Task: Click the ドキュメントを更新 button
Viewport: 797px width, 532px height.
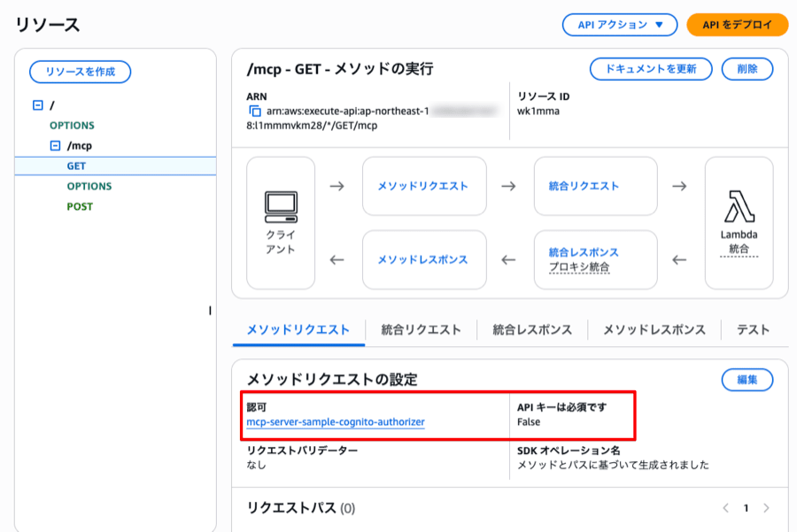Action: point(651,69)
